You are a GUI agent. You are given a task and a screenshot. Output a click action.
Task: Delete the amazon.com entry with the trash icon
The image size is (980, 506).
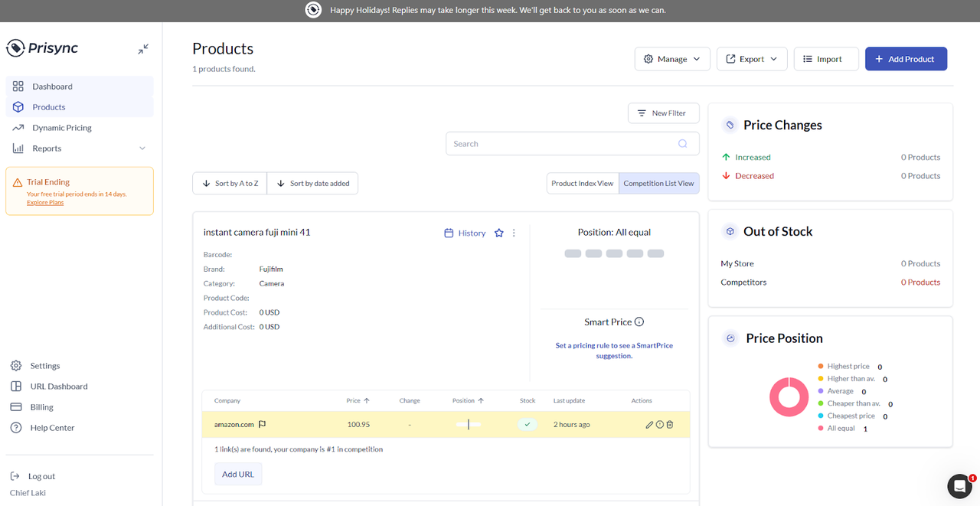pyautogui.click(x=670, y=424)
